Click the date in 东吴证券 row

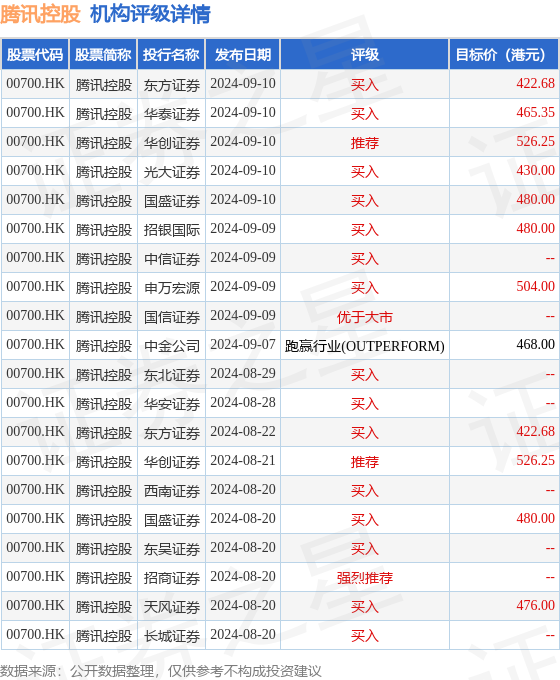point(243,548)
